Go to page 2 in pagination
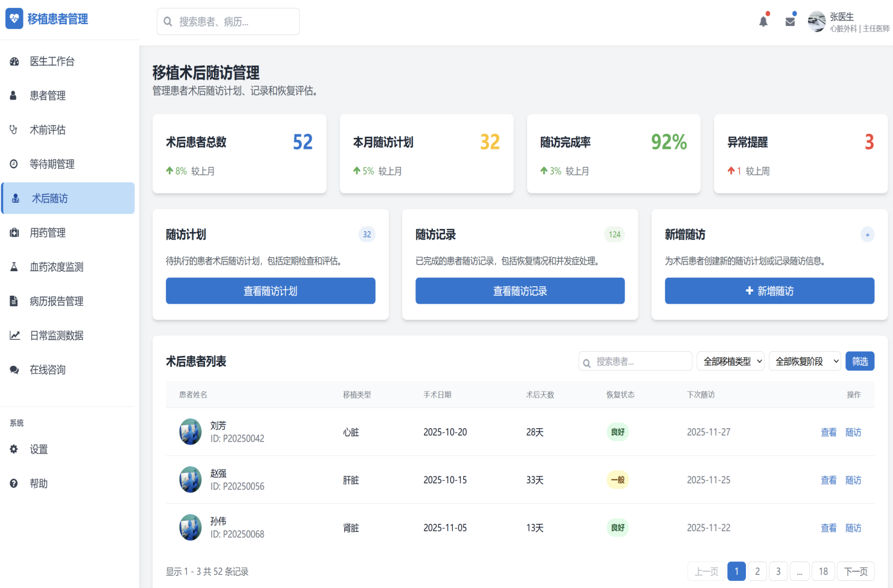The height and width of the screenshot is (588, 893). pos(757,571)
